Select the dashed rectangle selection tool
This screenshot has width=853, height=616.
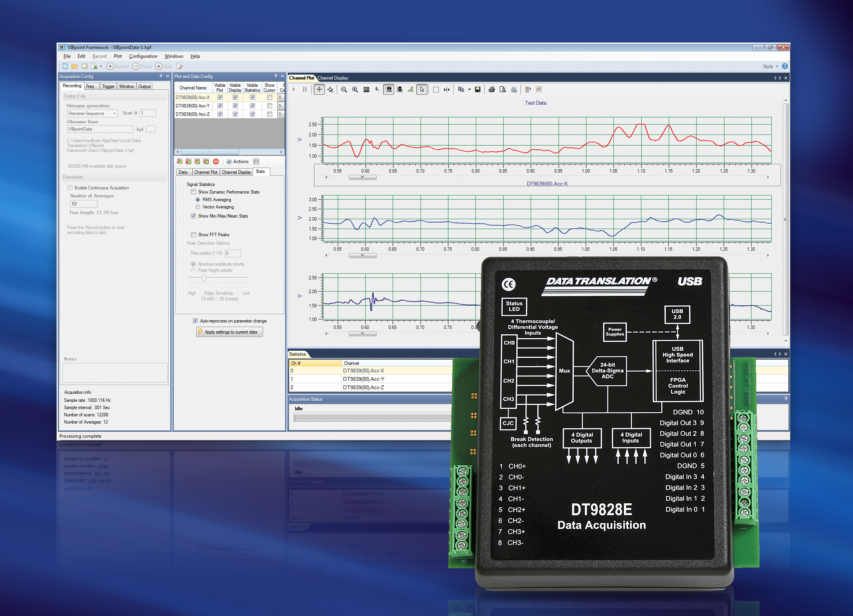[x=436, y=89]
